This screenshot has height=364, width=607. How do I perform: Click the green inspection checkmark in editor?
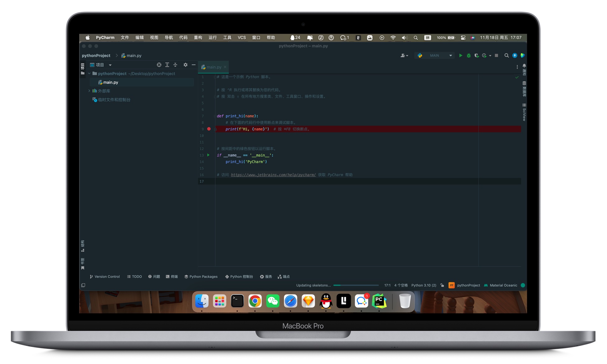click(517, 77)
